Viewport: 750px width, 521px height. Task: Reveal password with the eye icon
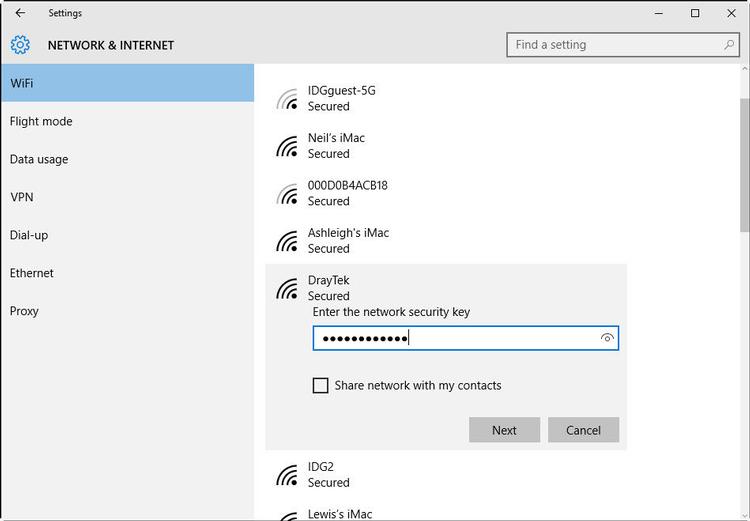pos(606,339)
